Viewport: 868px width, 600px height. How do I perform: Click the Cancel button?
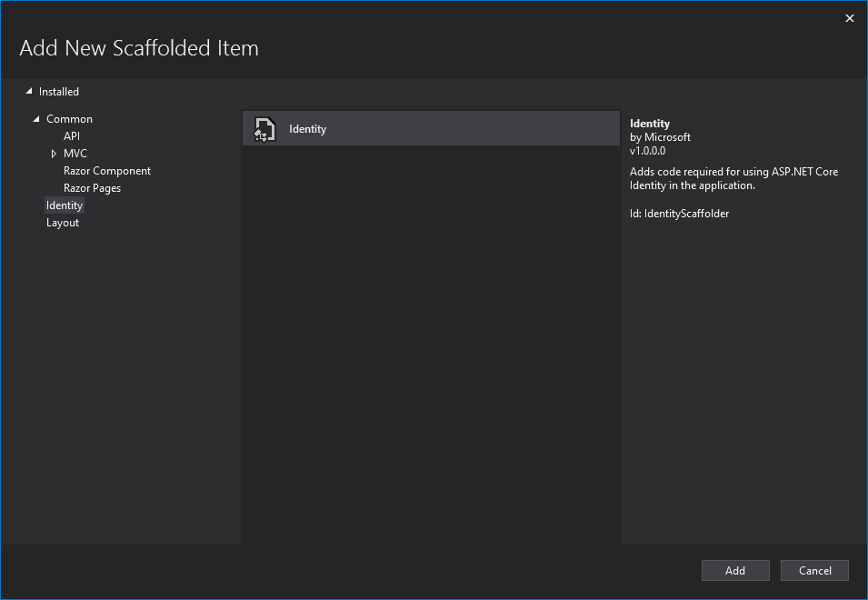pyautogui.click(x=814, y=571)
